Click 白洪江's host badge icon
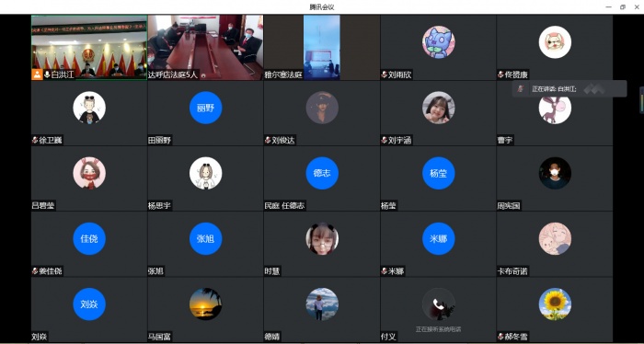This screenshot has height=344, width=644. point(38,75)
